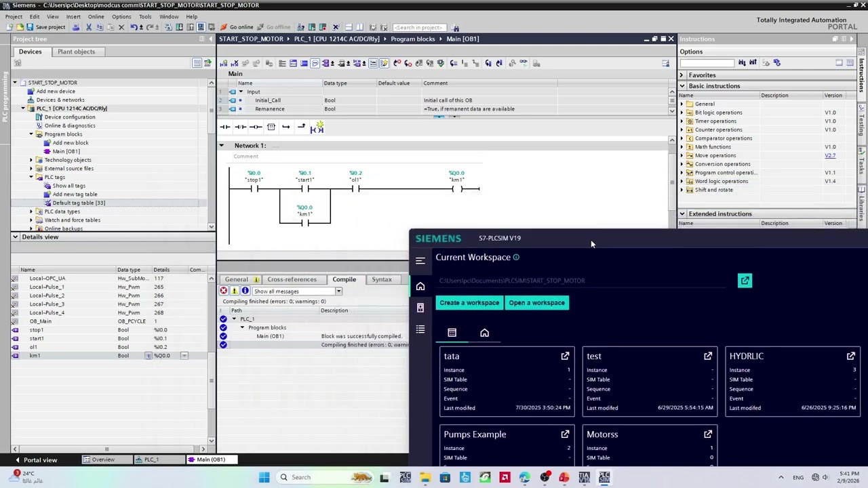Collapse Network 1

tap(221, 146)
